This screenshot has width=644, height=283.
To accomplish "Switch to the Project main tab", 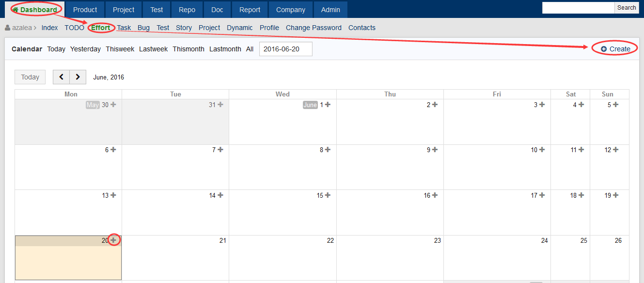I will 124,10.
